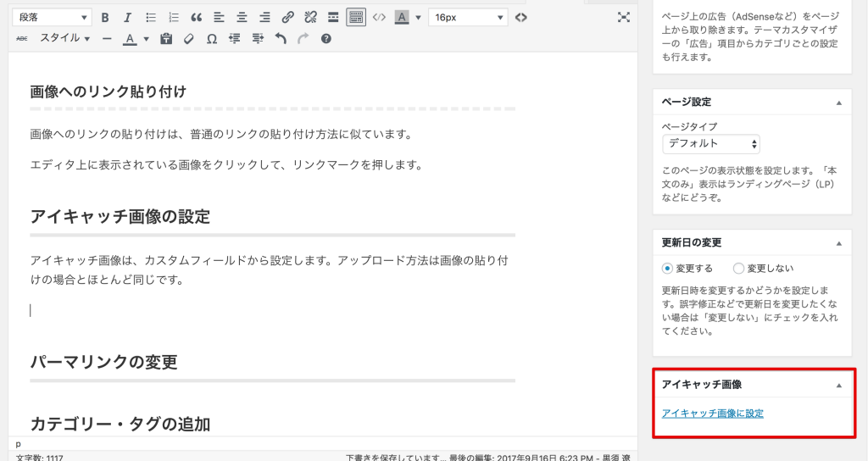The height and width of the screenshot is (461, 868).
Task: Toggle italic formatting
Action: point(128,18)
